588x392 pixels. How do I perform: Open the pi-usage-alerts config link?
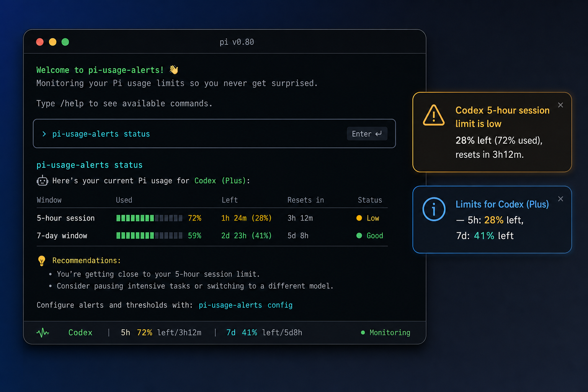point(246,305)
